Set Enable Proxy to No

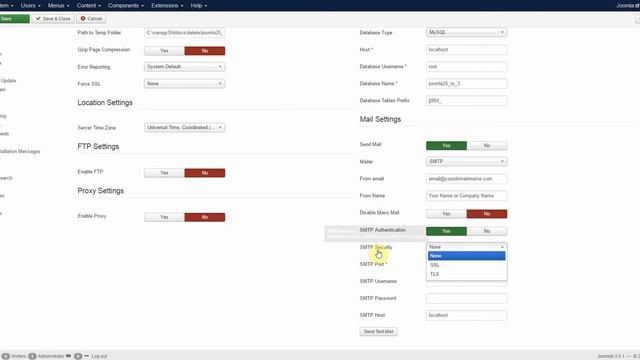point(204,217)
